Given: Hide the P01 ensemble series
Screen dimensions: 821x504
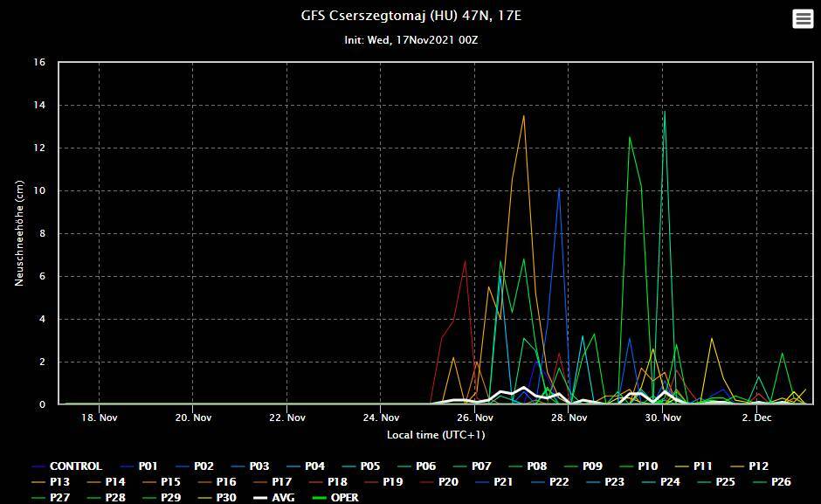Looking at the screenshot, I should point(148,466).
